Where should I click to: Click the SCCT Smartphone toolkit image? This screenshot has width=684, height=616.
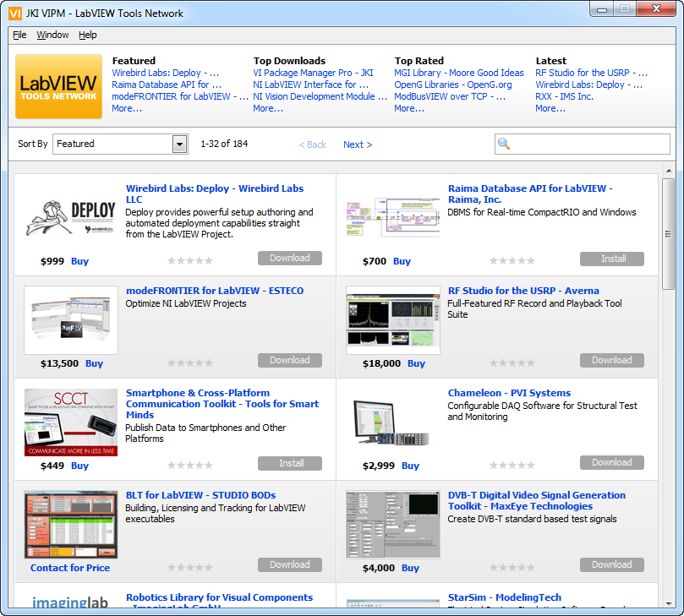[x=70, y=422]
